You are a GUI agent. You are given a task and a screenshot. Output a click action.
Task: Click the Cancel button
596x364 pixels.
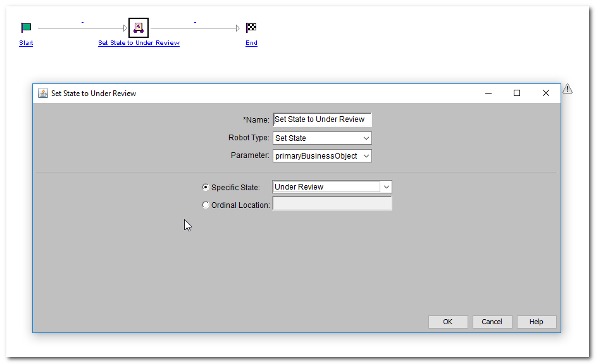(x=492, y=322)
